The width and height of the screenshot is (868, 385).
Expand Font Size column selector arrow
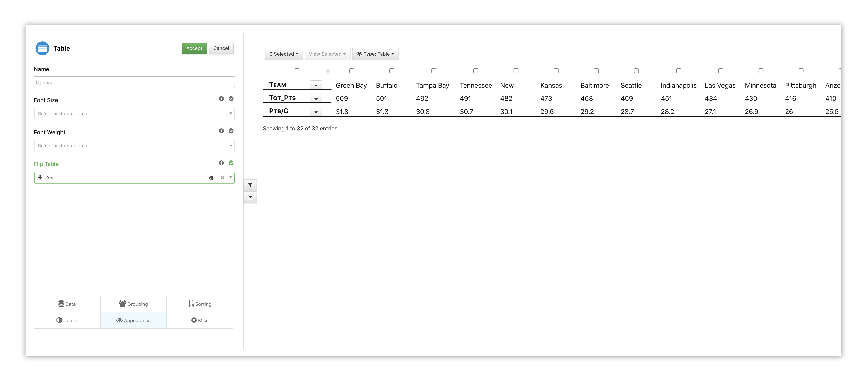tap(231, 114)
